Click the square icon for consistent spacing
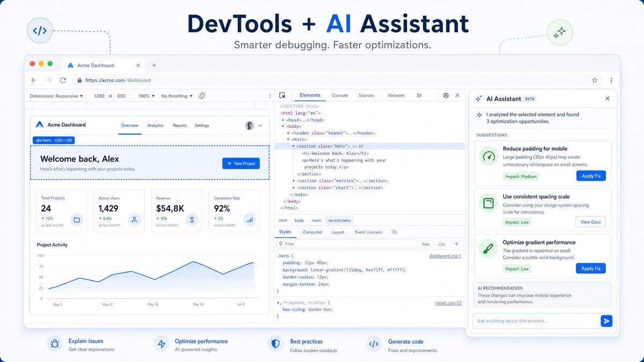644x362 pixels. click(488, 203)
